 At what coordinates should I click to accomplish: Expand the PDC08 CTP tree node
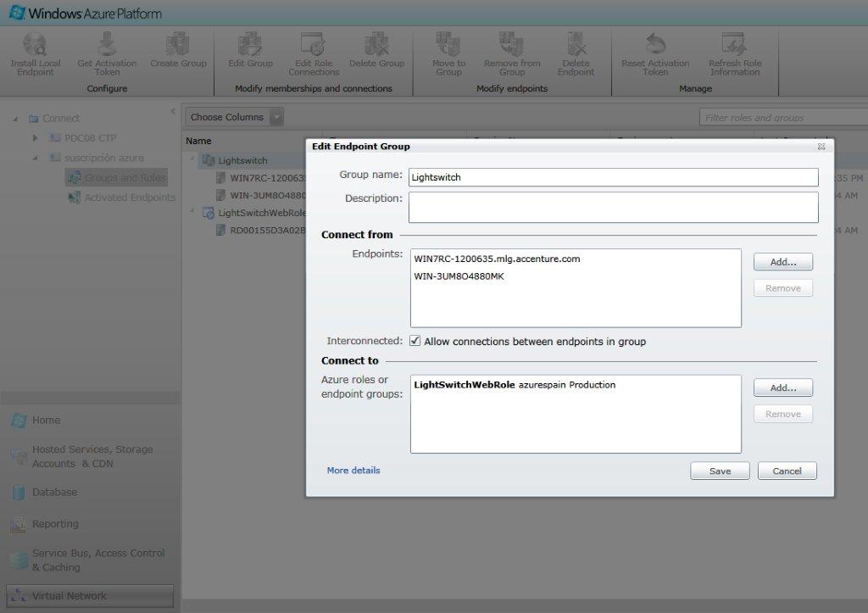pyautogui.click(x=35, y=138)
